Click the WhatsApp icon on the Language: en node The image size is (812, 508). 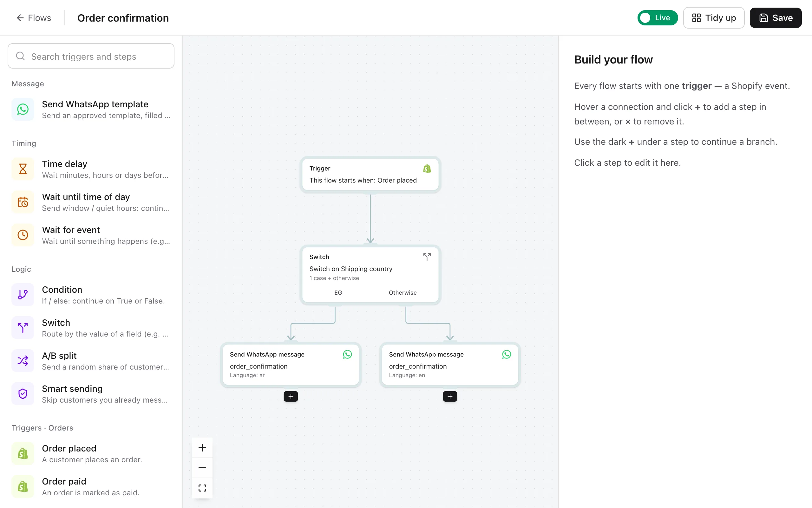(x=506, y=354)
